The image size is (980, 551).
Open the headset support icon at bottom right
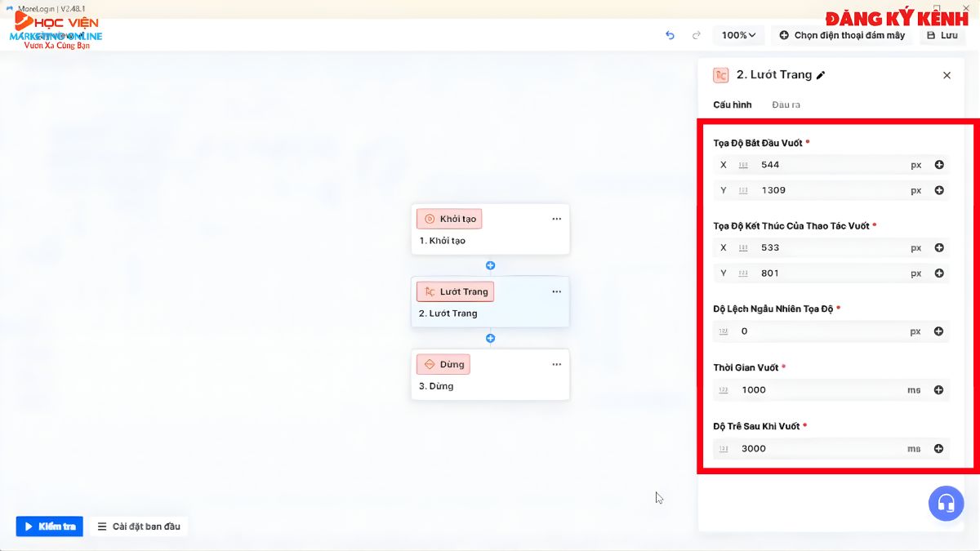point(946,504)
